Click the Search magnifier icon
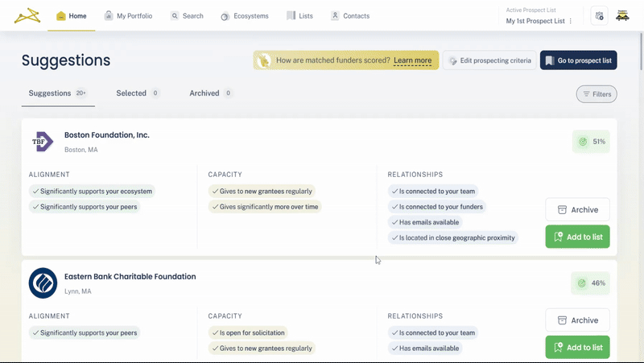 (x=175, y=15)
